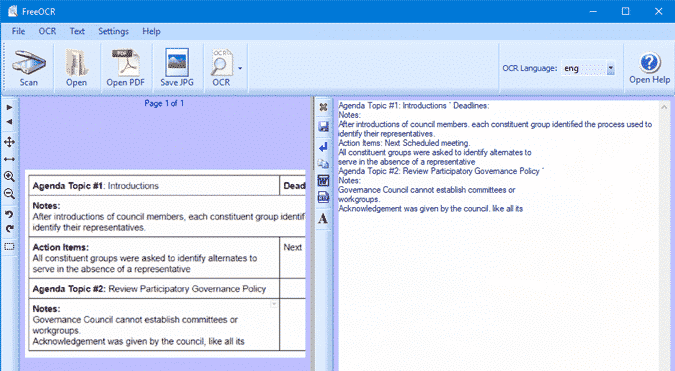The height and width of the screenshot is (371, 675).
Task: Select the fit-width horizontal arrow icon
Action: (x=9, y=159)
